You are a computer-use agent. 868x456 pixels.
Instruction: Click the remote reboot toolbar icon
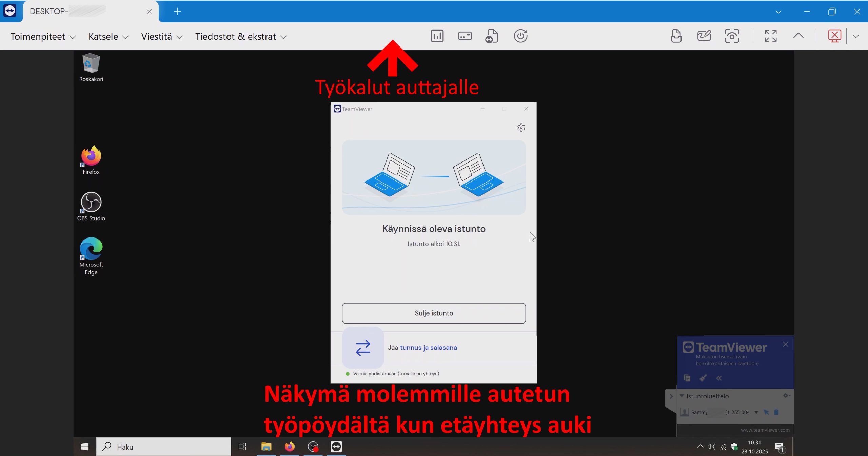520,36
